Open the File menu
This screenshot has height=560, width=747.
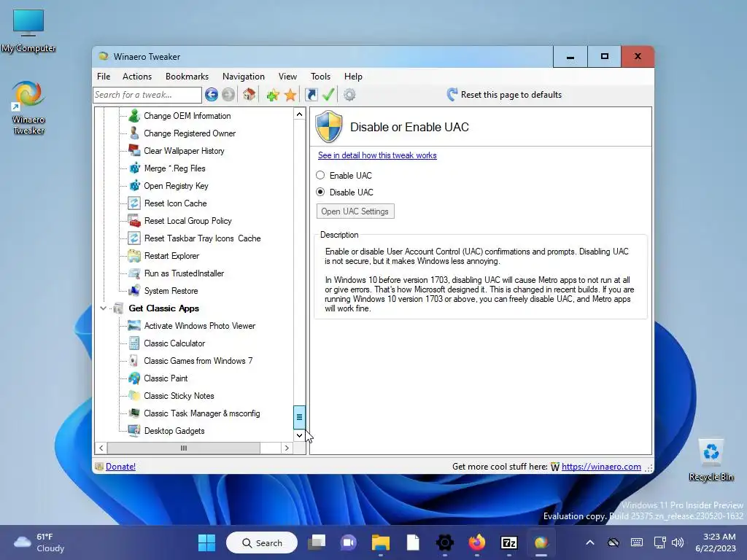pos(104,76)
